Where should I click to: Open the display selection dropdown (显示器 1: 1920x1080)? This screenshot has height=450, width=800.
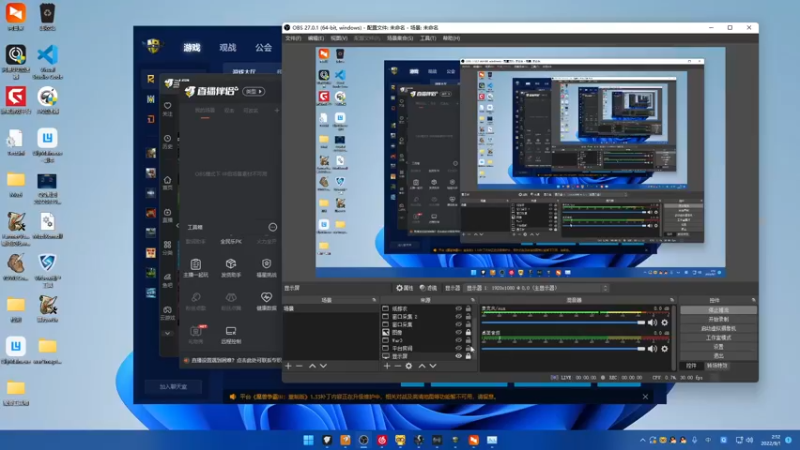537,288
